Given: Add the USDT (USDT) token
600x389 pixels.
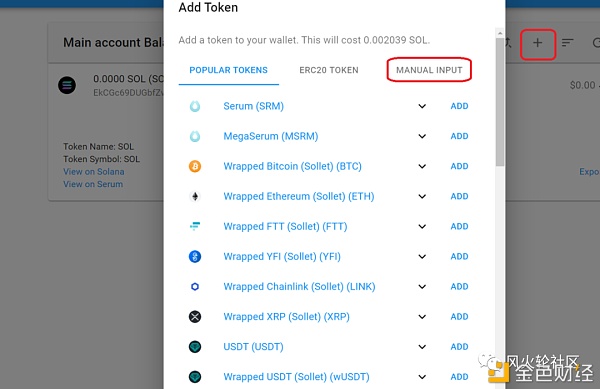Looking at the screenshot, I should pos(459,347).
